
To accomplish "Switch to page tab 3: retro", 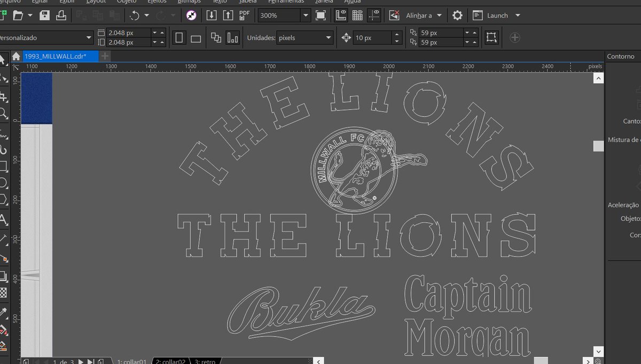I will coord(205,361).
